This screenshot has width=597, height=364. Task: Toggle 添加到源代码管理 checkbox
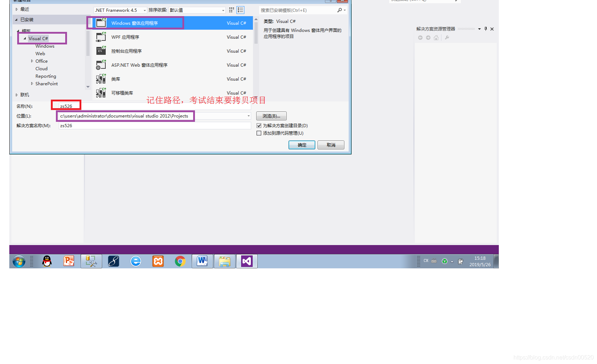[x=259, y=133]
